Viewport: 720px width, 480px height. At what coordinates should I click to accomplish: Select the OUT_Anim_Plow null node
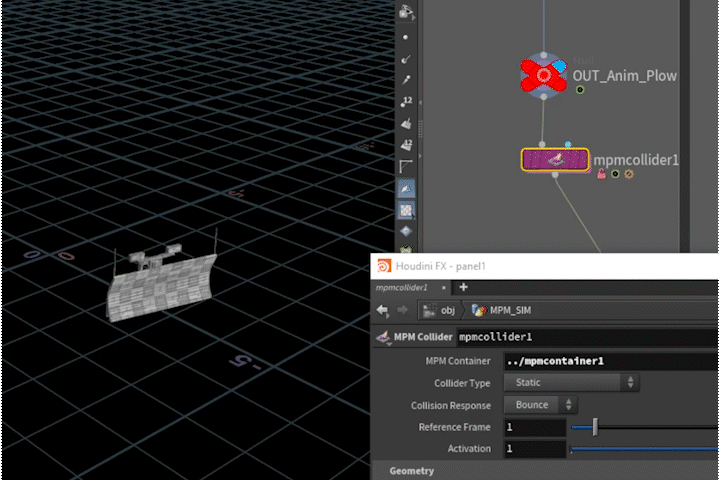544,75
